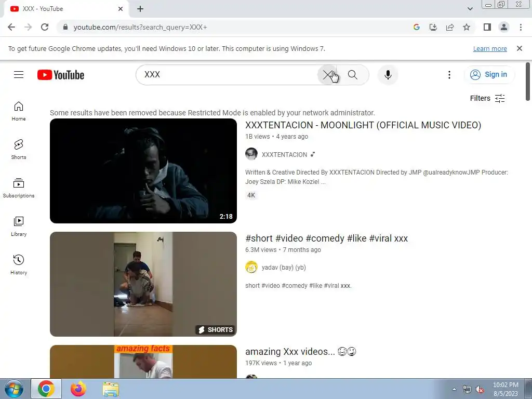Dismiss the Chrome update notification bar
The width and height of the screenshot is (532, 399).
(519, 48)
